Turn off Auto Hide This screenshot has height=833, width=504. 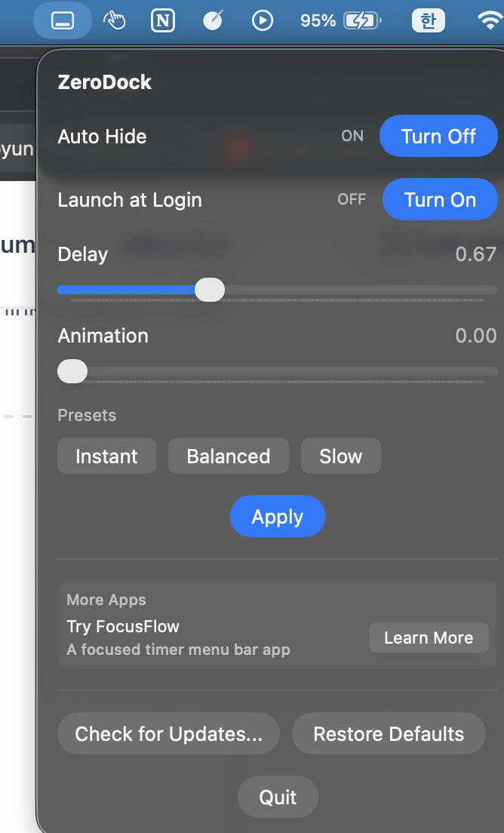pos(438,136)
